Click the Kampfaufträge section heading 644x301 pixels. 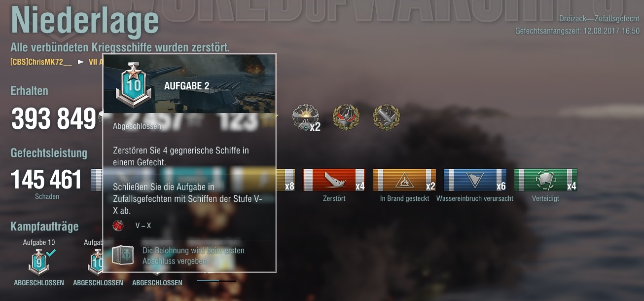(x=44, y=226)
